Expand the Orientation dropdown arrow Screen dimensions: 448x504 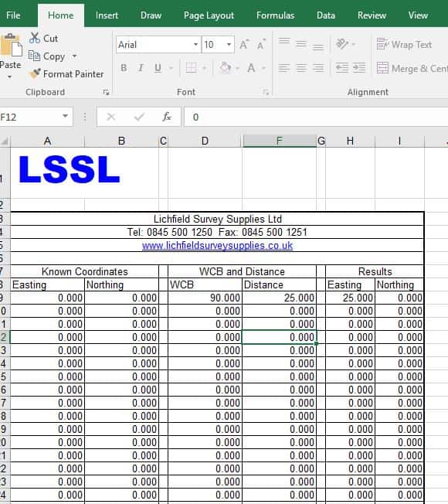click(354, 44)
